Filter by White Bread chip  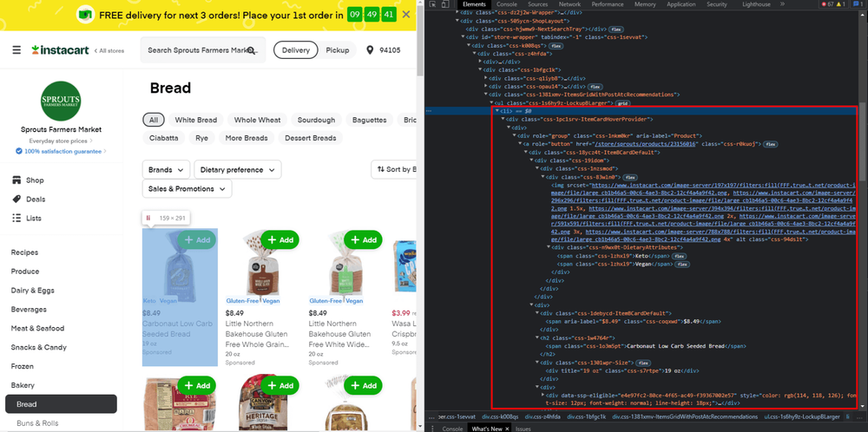[196, 120]
